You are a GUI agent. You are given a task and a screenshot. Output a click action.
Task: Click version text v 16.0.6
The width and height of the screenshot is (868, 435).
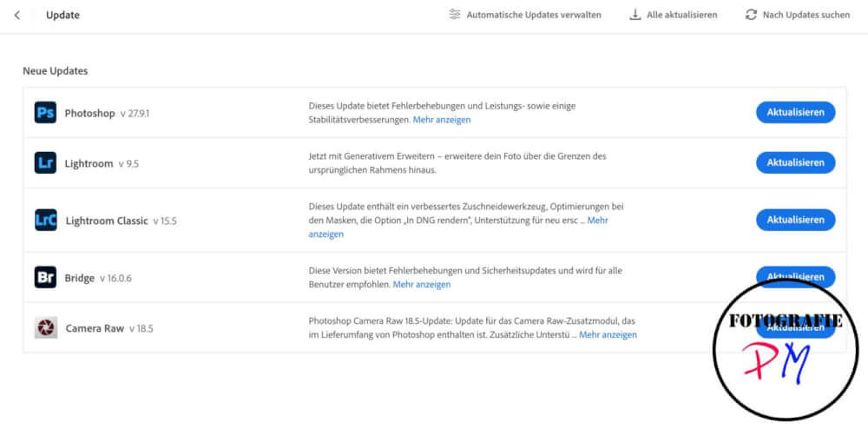click(115, 279)
